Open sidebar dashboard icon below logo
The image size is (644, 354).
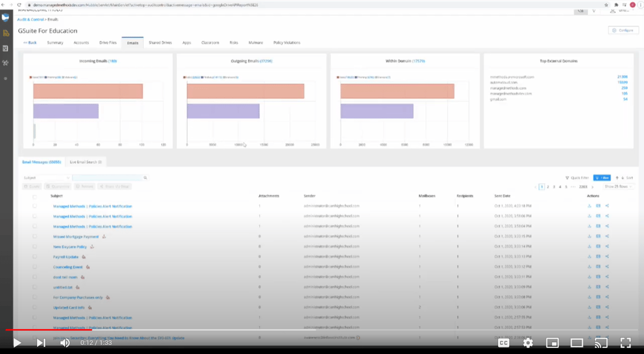(6, 33)
